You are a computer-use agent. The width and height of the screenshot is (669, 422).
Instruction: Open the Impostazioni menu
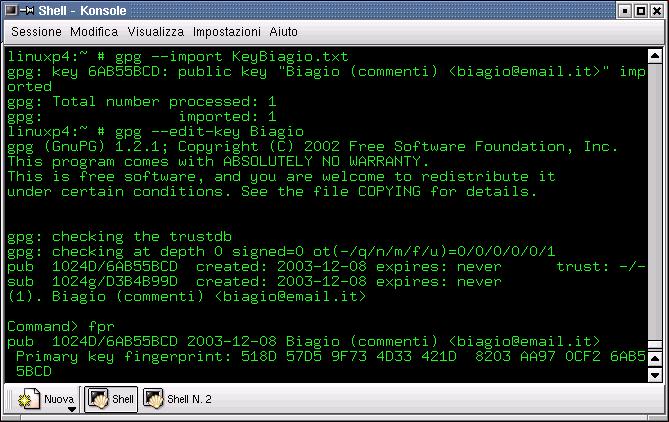(227, 32)
